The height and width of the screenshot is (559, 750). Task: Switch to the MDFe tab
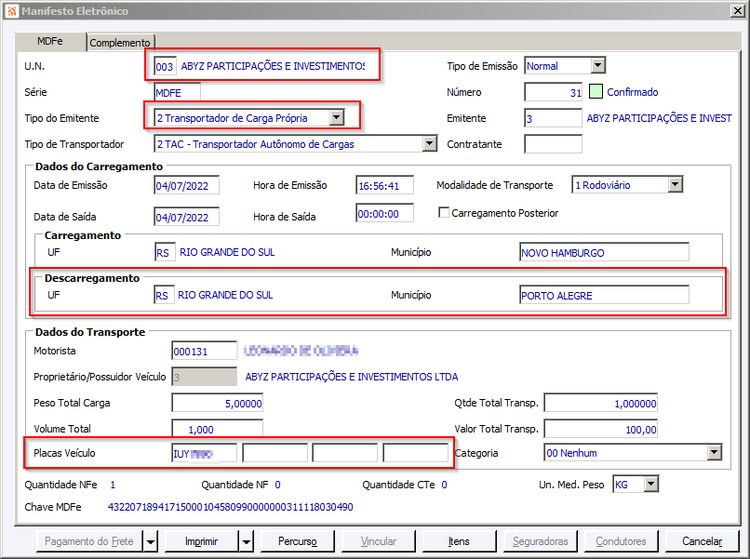50,42
